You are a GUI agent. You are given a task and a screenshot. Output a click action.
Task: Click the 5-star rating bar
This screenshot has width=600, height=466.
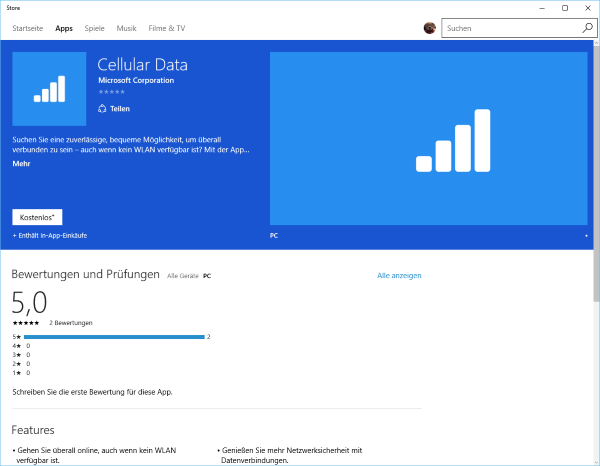[114, 337]
